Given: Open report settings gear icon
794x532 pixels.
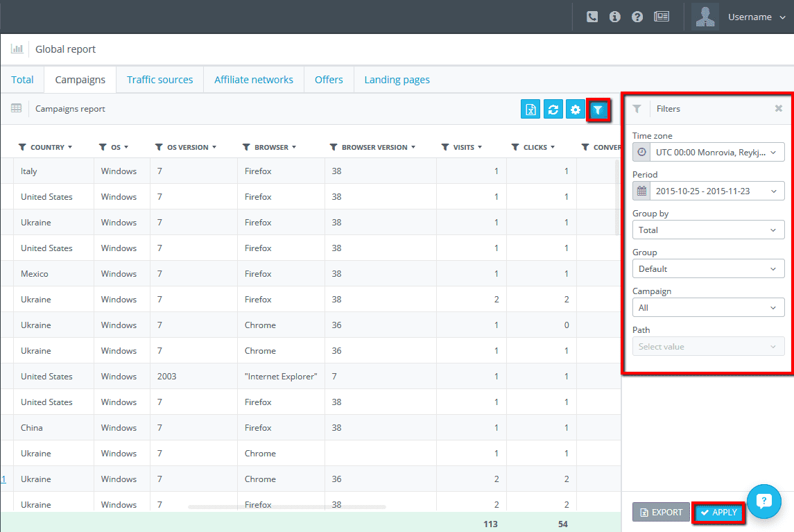Looking at the screenshot, I should coord(576,109).
